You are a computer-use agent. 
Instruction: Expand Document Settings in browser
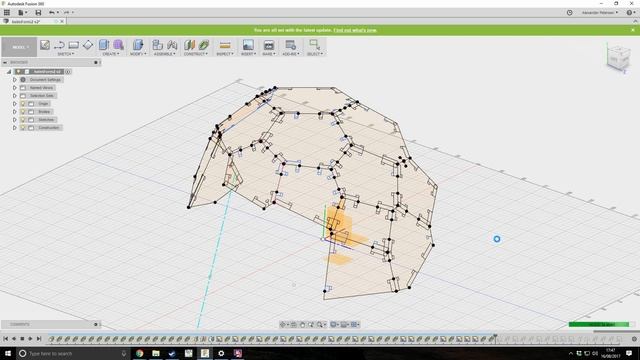[15, 80]
